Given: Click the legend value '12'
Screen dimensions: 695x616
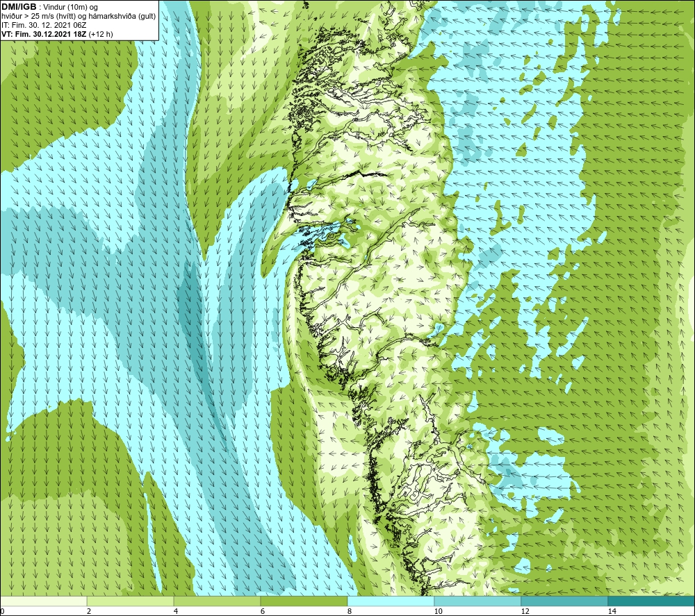Looking at the screenshot, I should point(525,611).
